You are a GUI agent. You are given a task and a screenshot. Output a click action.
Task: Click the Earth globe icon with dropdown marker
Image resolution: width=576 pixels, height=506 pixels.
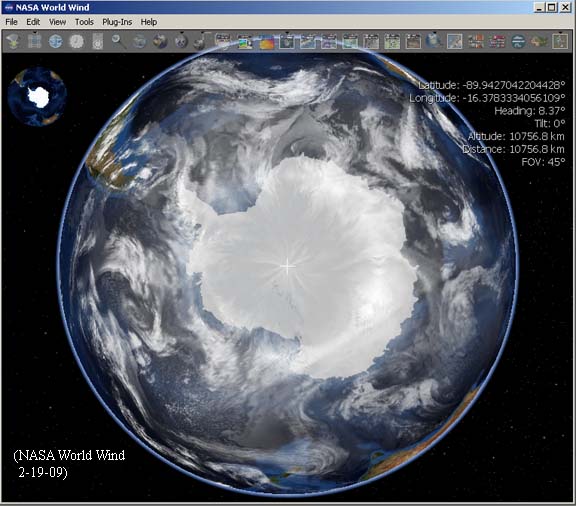[x=433, y=42]
